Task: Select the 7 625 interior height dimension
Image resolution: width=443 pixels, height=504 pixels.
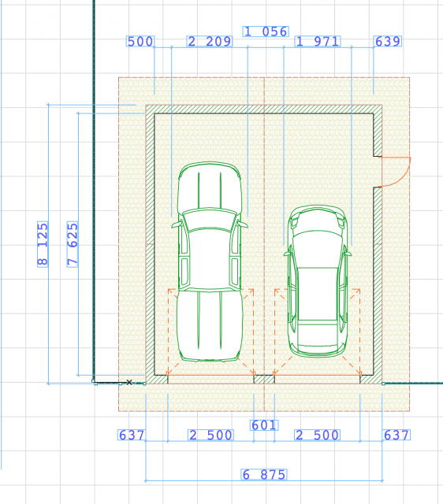Action: point(73,244)
